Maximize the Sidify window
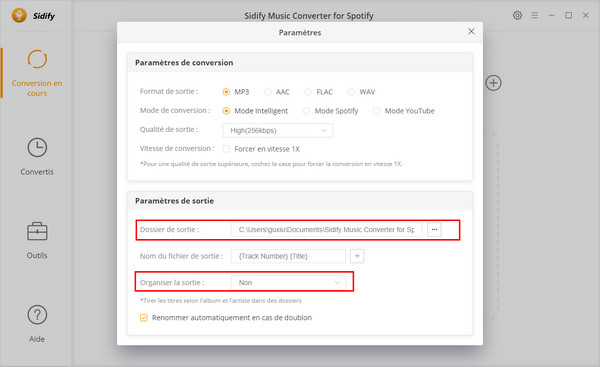This screenshot has width=600, height=367. tap(569, 15)
